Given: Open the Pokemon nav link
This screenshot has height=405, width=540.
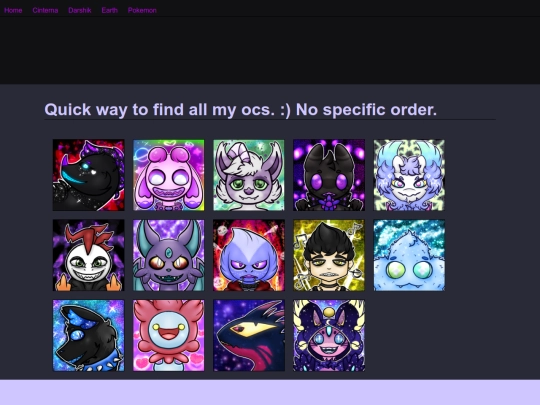Looking at the screenshot, I should [x=142, y=10].
